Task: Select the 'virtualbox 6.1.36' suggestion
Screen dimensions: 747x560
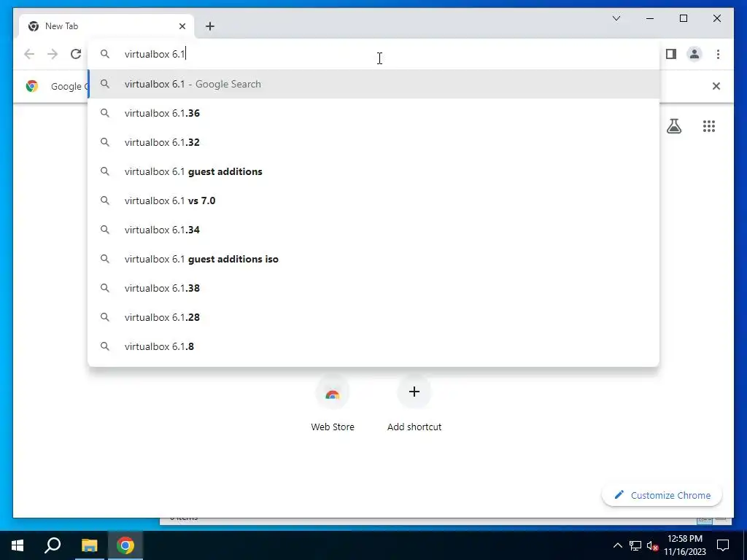Action: [373, 113]
